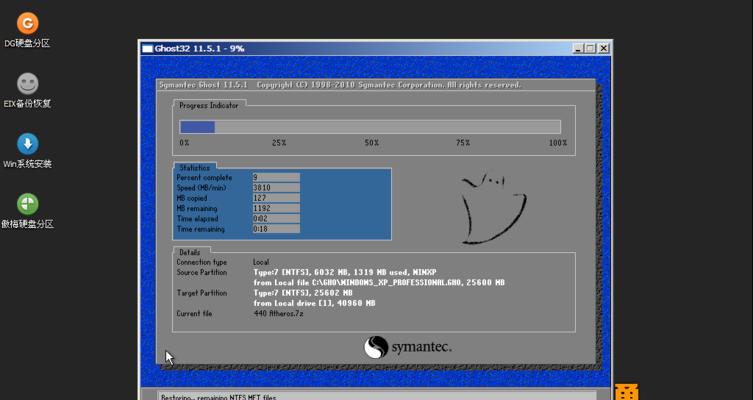Click the MB remaining value 1192
753x400 pixels.
pyautogui.click(x=276, y=208)
